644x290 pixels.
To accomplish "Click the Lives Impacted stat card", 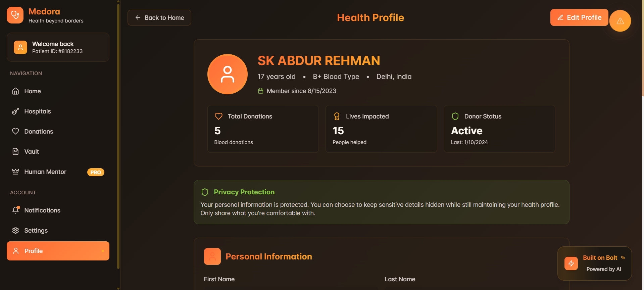I will tap(381, 129).
